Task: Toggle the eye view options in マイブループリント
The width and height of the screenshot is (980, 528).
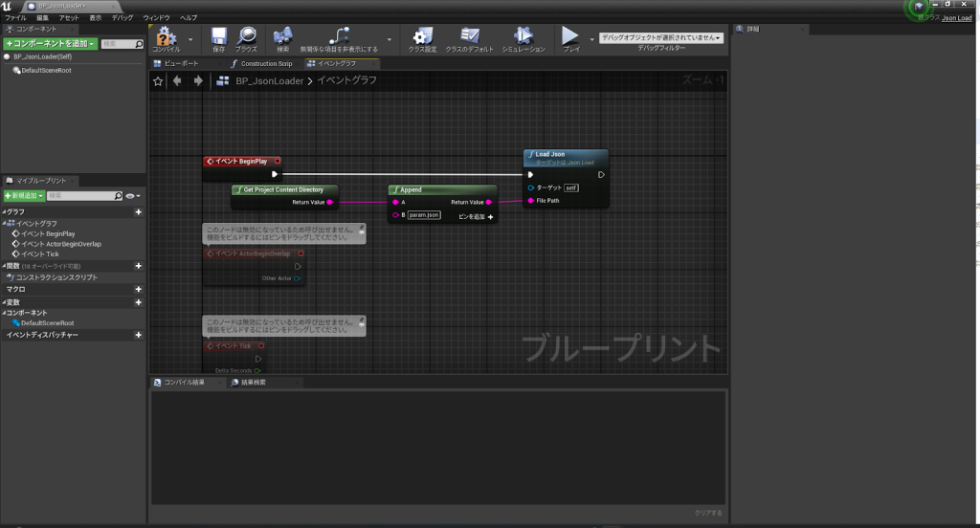Action: [131, 196]
